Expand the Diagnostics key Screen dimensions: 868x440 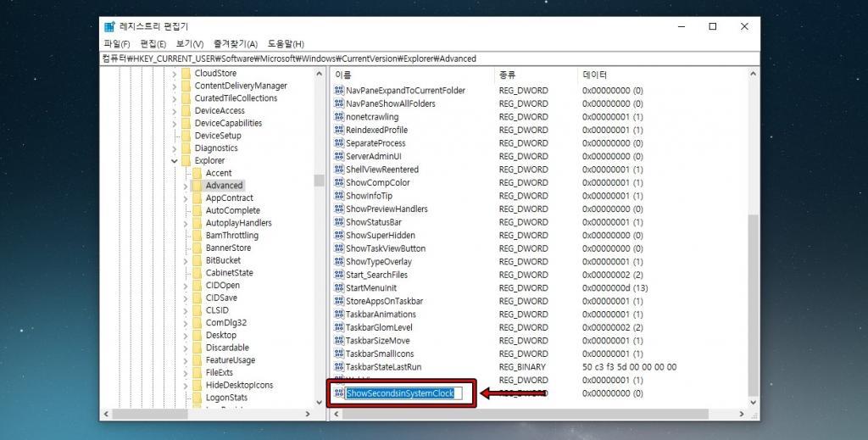[174, 148]
